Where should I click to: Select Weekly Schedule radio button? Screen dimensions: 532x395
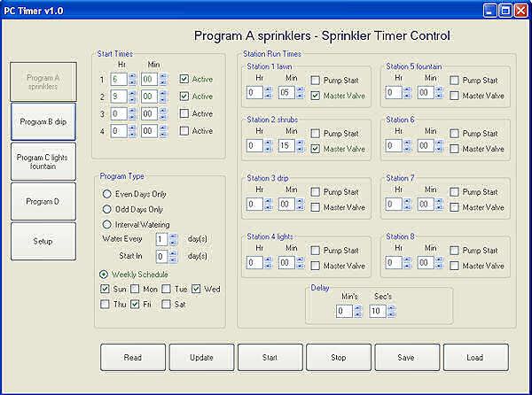[x=104, y=275]
